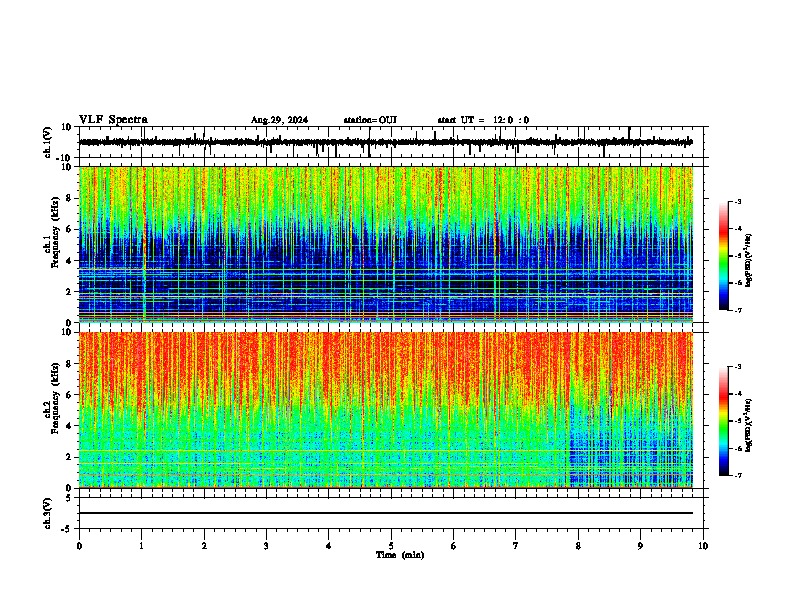The height and width of the screenshot is (612, 792).
Task: Click the "1" tick on the time axis
Action: tap(141, 546)
